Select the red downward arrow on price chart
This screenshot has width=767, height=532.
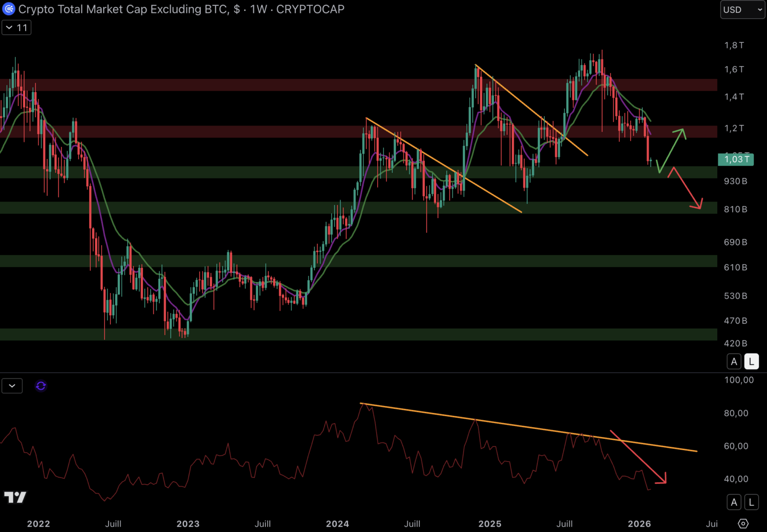click(686, 188)
